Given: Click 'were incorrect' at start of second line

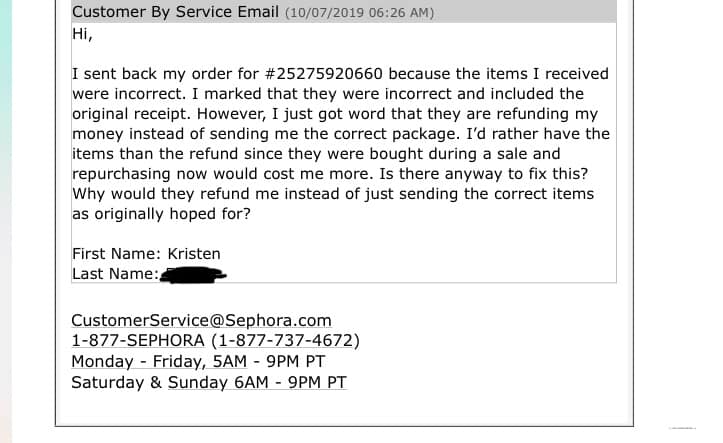Looking at the screenshot, I should [126, 94].
